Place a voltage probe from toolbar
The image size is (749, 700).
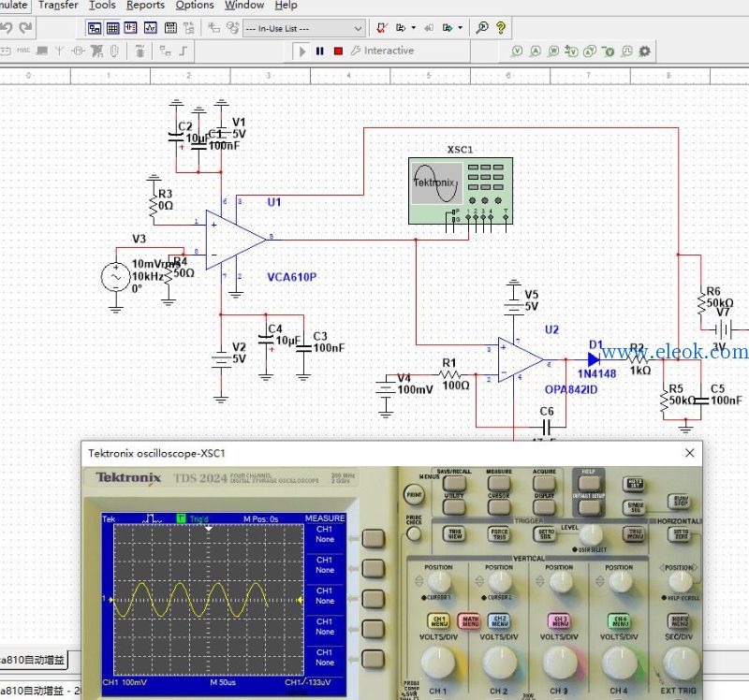coord(517,51)
